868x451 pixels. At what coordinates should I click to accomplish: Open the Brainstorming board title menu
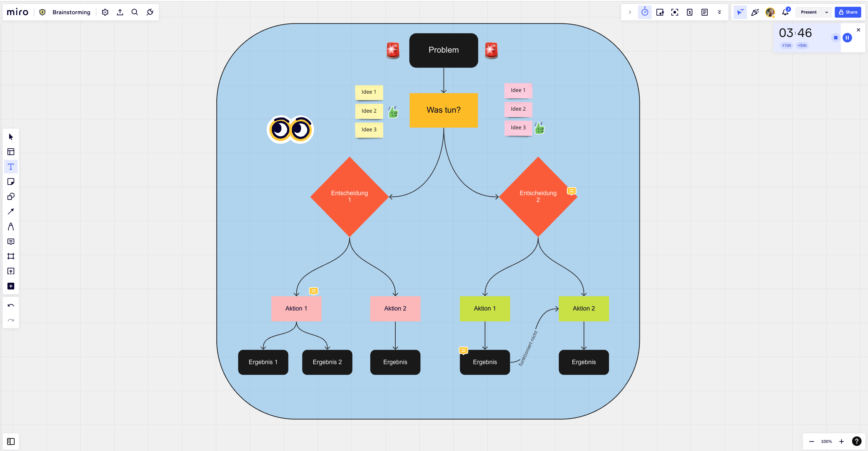pos(71,12)
